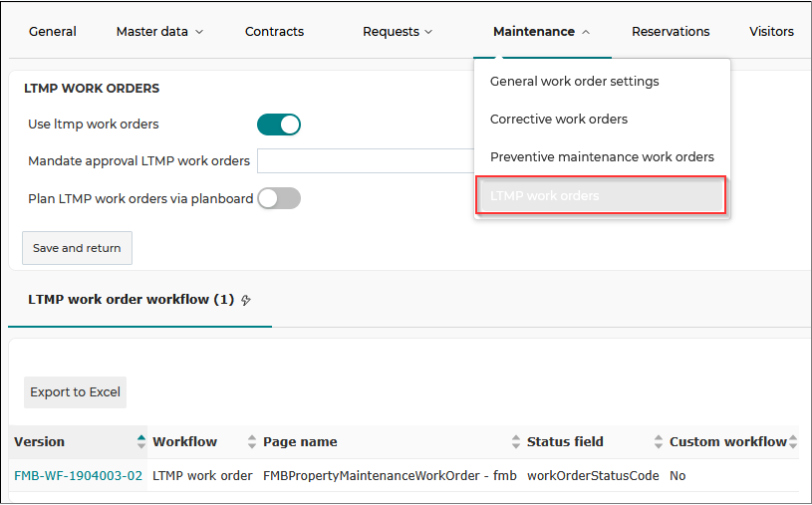Toggle Plan LTMP work orders via planboard
This screenshot has width=812, height=505.
click(x=279, y=198)
